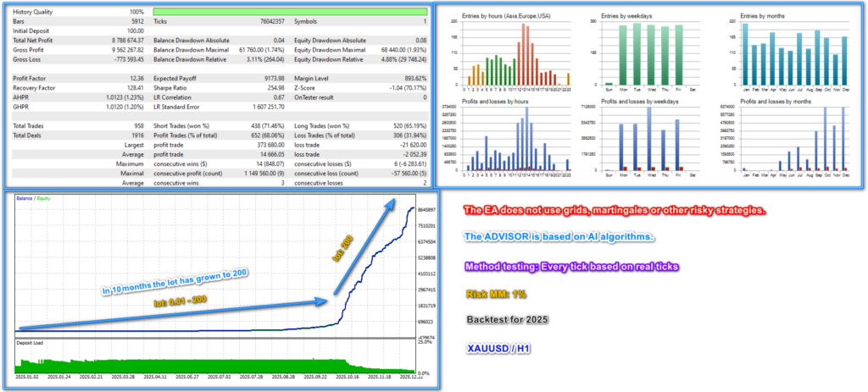The height and width of the screenshot is (392, 868).
Task: Select the Entries by weekdays chart title
Action: 626,16
